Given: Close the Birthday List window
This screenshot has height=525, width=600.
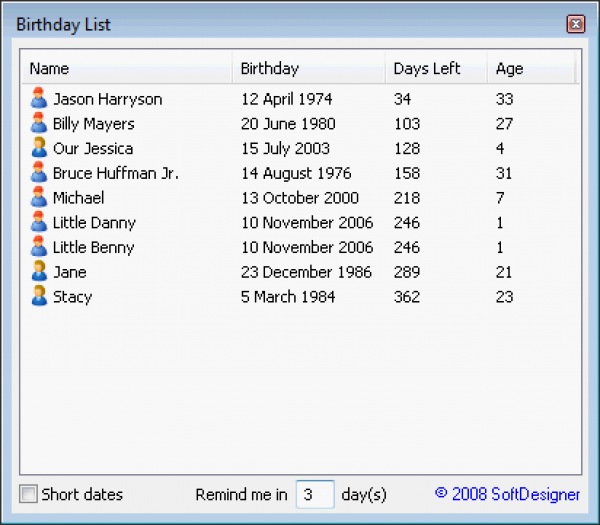Looking at the screenshot, I should 575,24.
